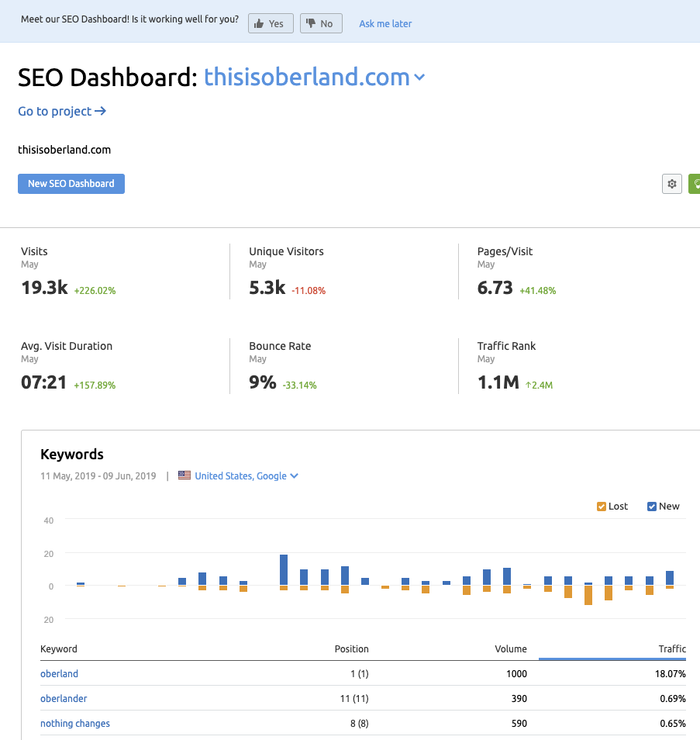Viewport: 700px width, 740px height.
Task: Click the green icon beside the gear
Action: 695,184
